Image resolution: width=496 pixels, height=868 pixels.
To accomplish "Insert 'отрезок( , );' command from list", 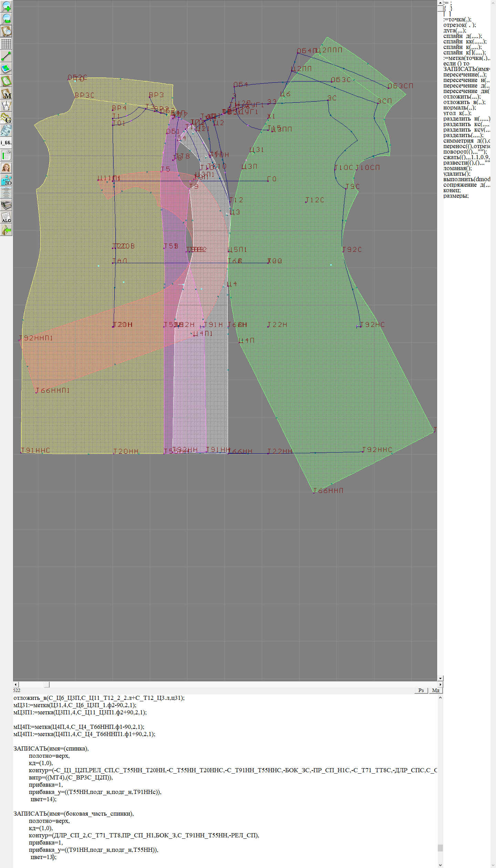I will coord(459,25).
